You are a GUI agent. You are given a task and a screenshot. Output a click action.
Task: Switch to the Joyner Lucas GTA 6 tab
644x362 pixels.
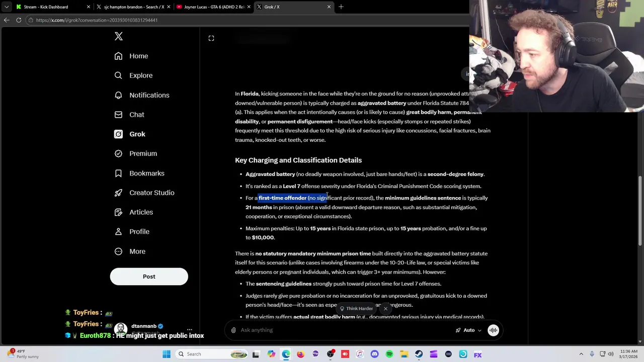[213, 7]
